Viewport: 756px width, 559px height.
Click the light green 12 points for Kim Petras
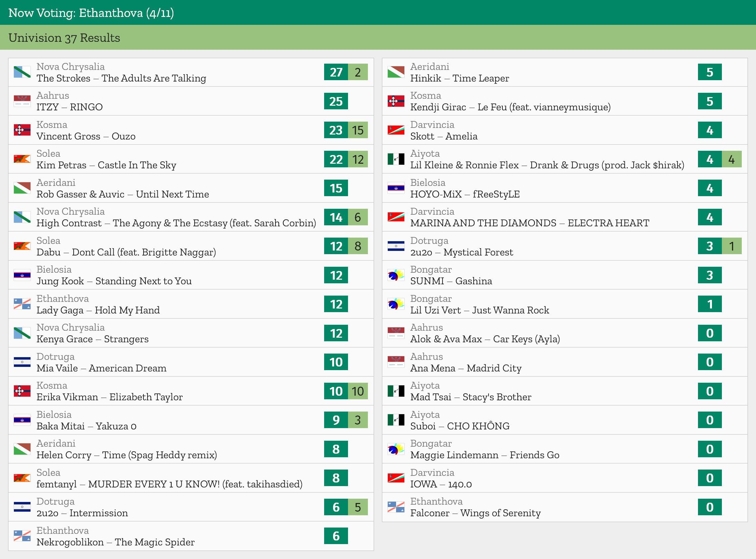[x=358, y=159]
